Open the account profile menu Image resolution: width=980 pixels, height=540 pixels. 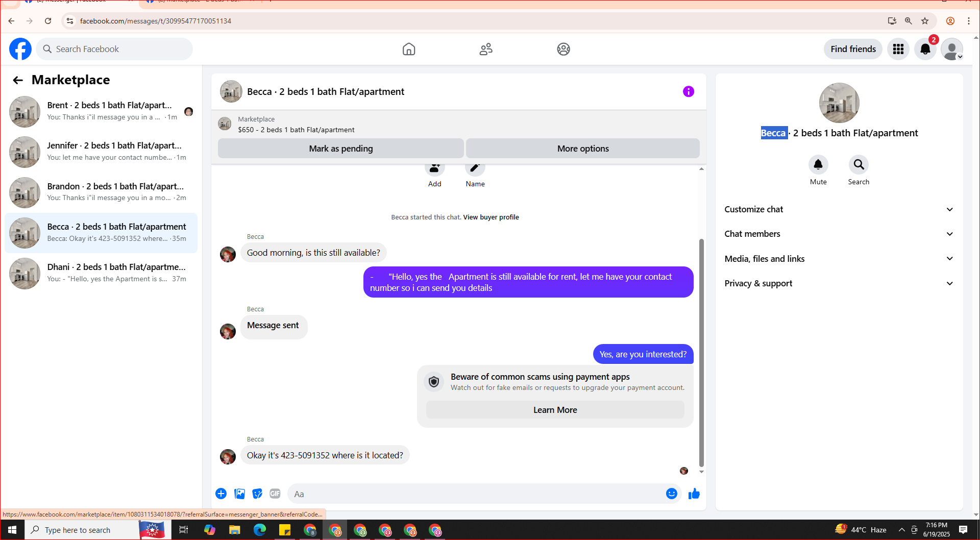click(952, 49)
